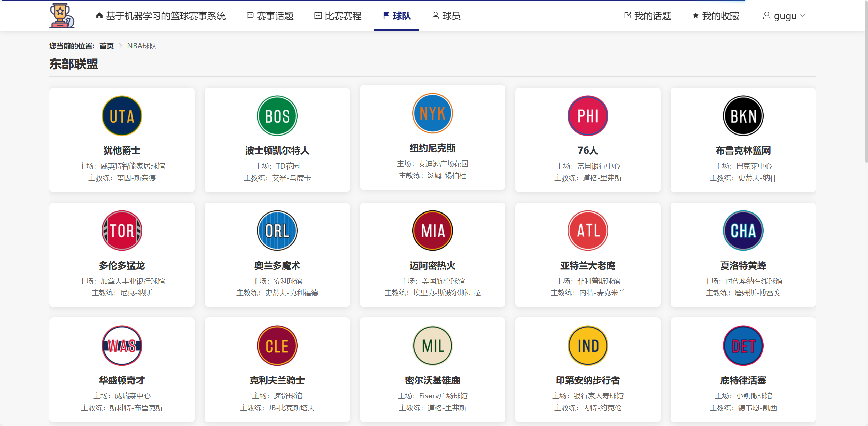
Task: Click the calendar icon beside 比赛赛程
Action: 318,16
